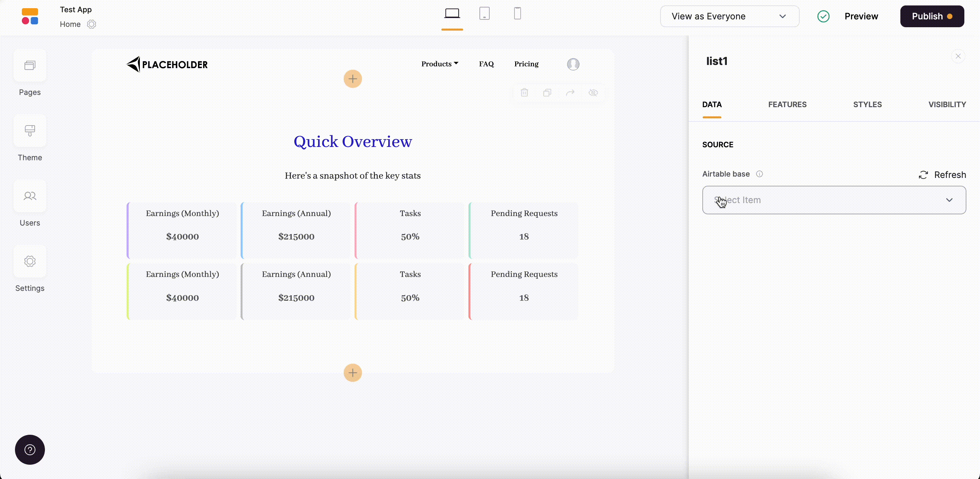The width and height of the screenshot is (980, 479).
Task: Switch to mobile preview device
Action: 517,14
